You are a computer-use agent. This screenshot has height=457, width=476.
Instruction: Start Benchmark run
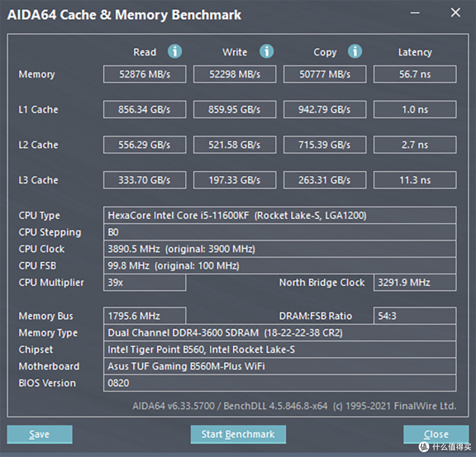point(238,434)
